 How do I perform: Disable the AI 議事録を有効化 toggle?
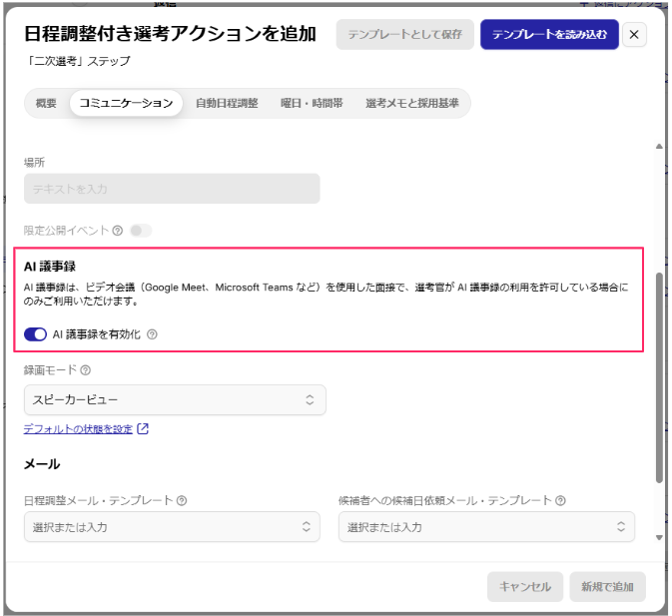(35, 334)
